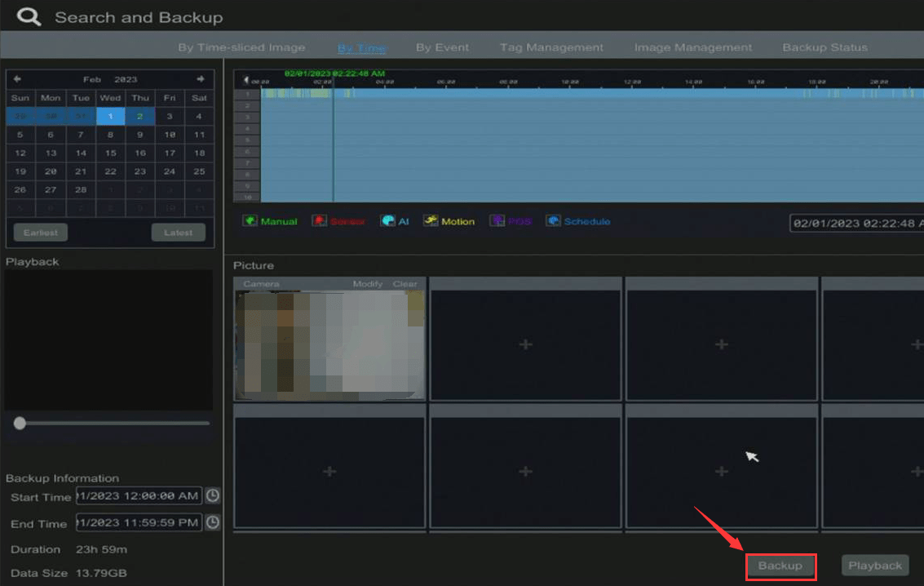Select the first camera picture thumbnail
This screenshot has height=586, width=924.
(x=329, y=344)
